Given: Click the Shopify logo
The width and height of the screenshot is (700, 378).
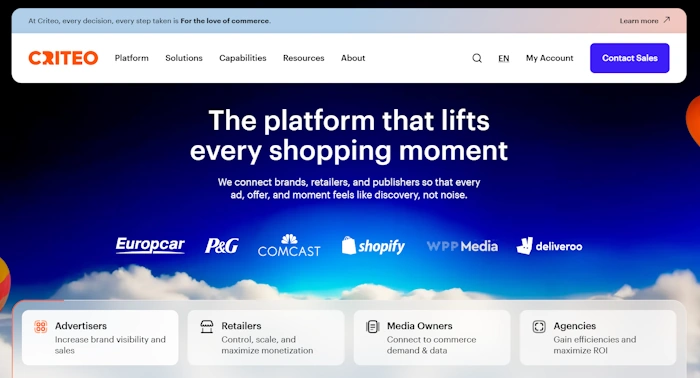Looking at the screenshot, I should coord(373,245).
